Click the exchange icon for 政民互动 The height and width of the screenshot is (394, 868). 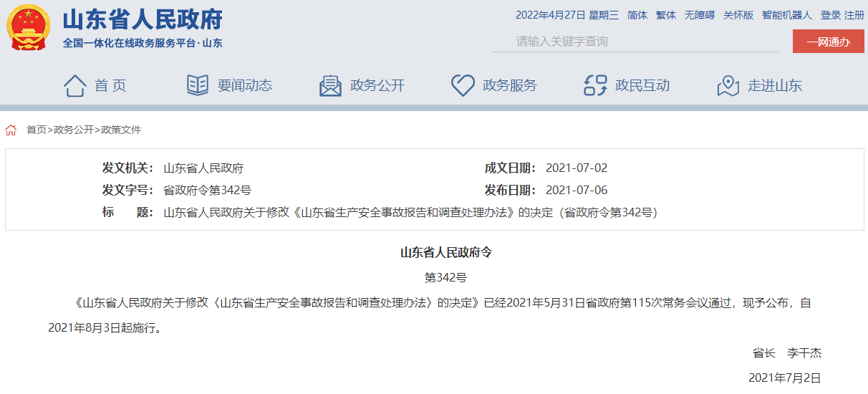(x=595, y=85)
